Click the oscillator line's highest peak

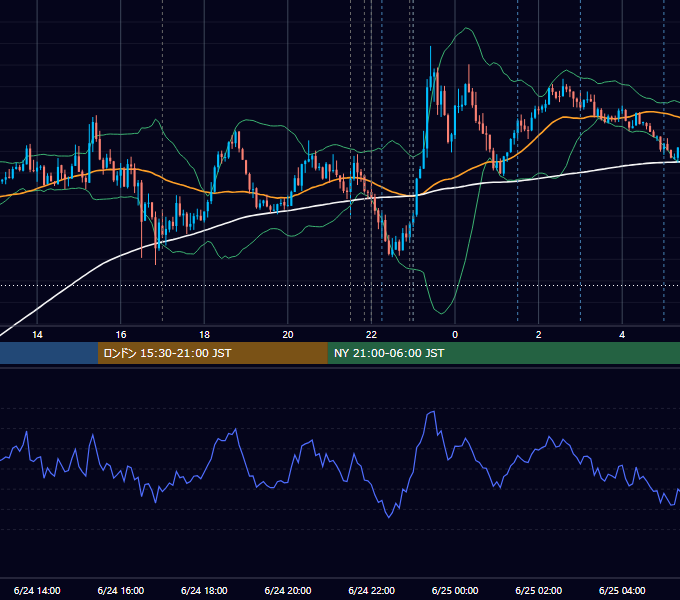433,412
